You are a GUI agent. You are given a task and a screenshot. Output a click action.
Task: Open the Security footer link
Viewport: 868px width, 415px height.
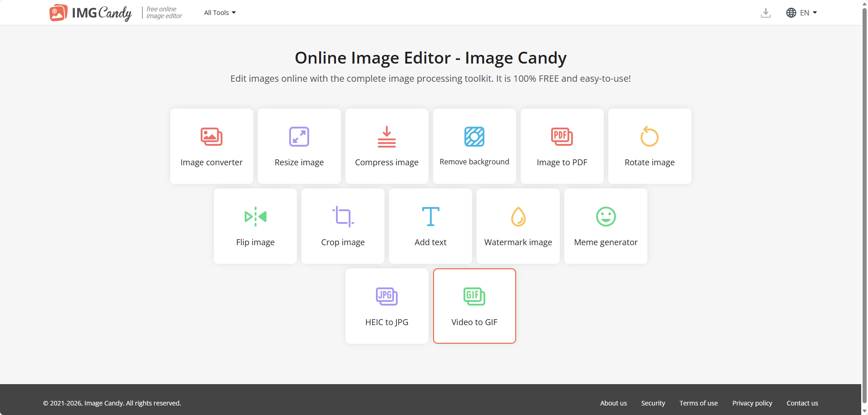[653, 403]
